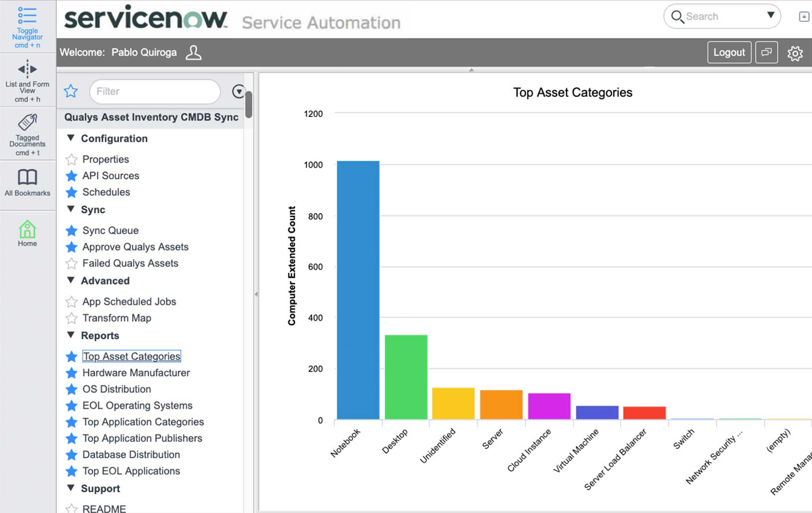Viewport: 812px width, 513px height.
Task: Toggle favorite star for EOL Operating Systems
Action: pos(71,406)
